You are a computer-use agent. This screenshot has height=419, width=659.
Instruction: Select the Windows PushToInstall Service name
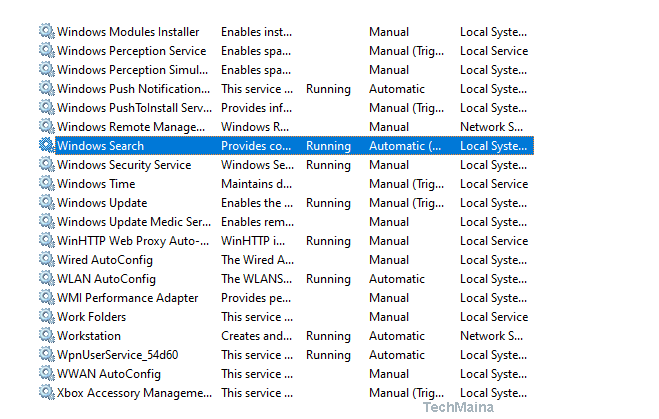coord(133,108)
